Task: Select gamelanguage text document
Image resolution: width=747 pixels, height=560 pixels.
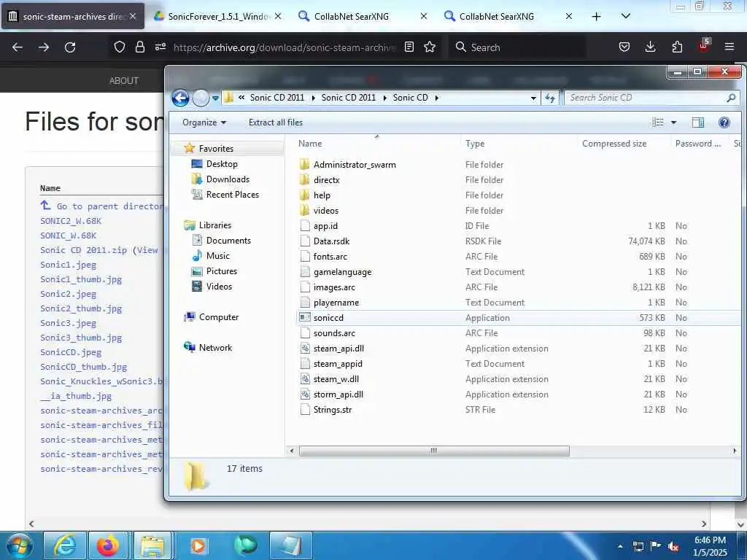Action: pos(342,272)
